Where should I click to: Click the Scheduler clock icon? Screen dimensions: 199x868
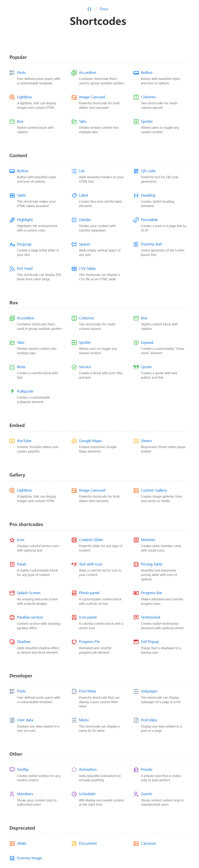(74, 794)
